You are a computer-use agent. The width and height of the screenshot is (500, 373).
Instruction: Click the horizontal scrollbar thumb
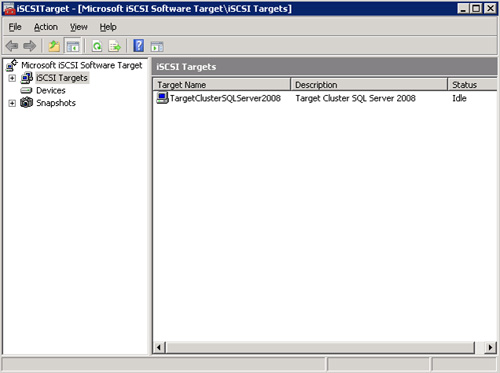point(320,348)
